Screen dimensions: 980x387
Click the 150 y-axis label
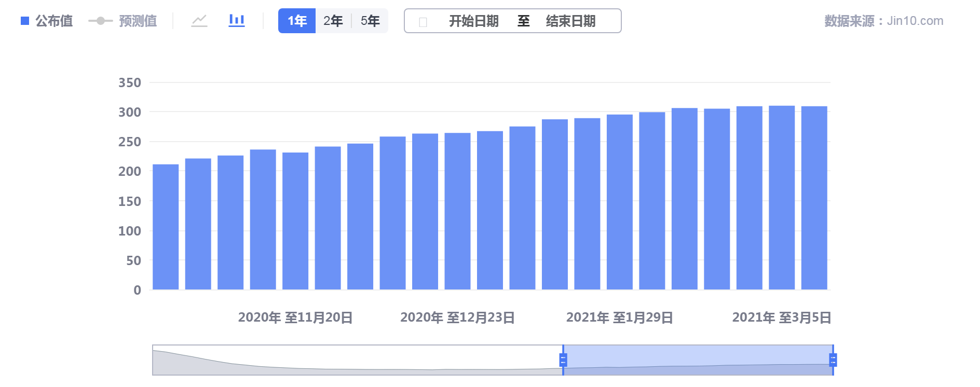[130, 201]
